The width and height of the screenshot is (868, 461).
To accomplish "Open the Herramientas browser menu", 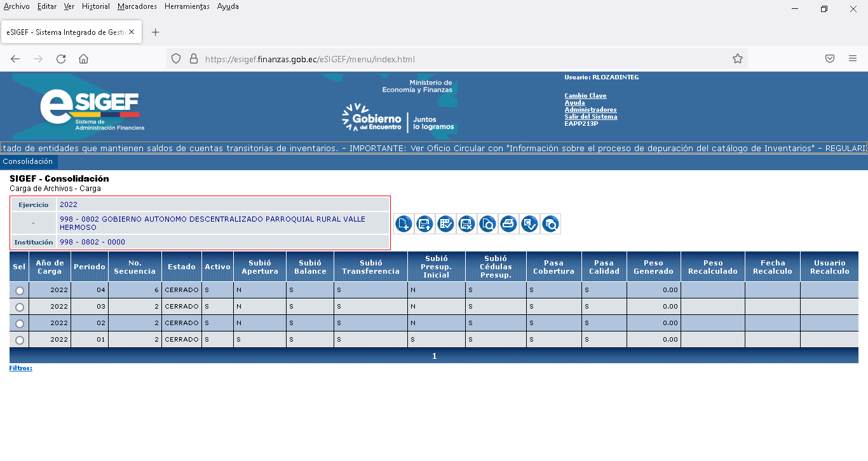I will [187, 6].
